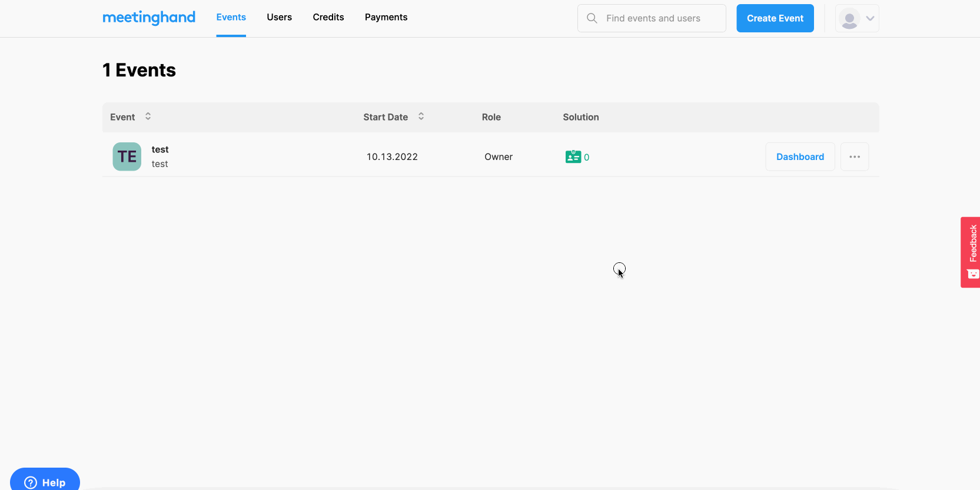Click the user avatar icon
The width and height of the screenshot is (980, 490).
pos(849,19)
